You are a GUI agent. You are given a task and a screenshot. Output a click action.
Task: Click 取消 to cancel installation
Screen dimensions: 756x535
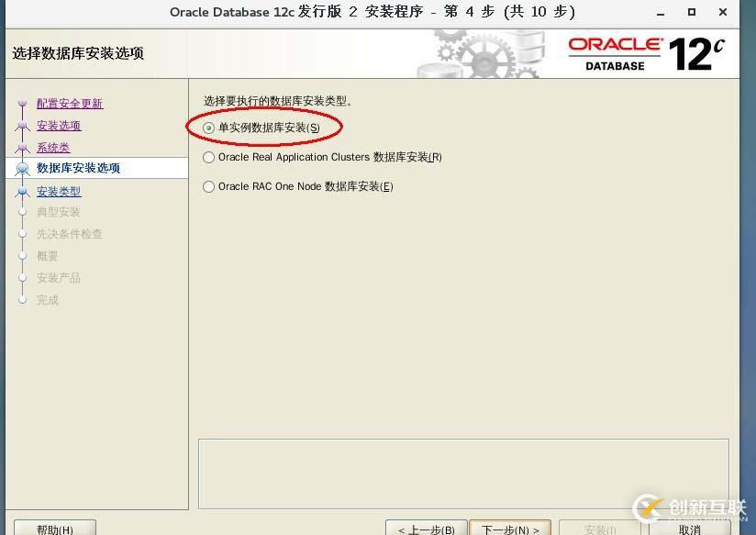(690, 529)
